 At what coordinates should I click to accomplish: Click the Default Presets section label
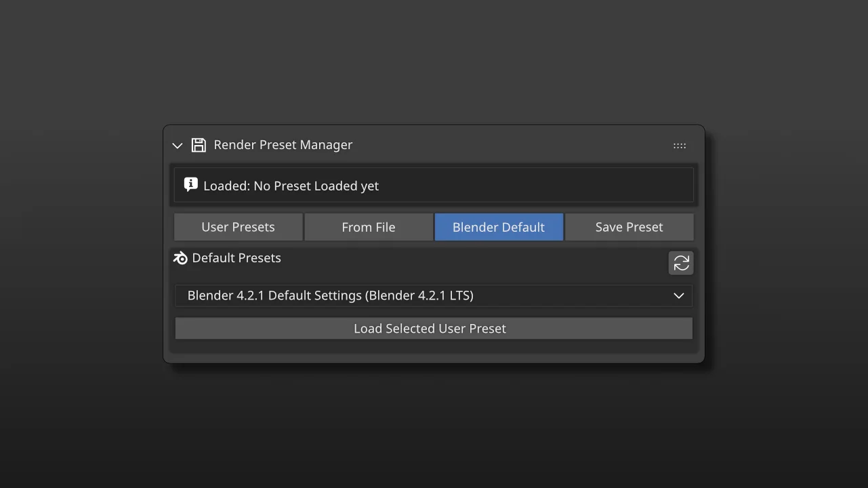[236, 258]
